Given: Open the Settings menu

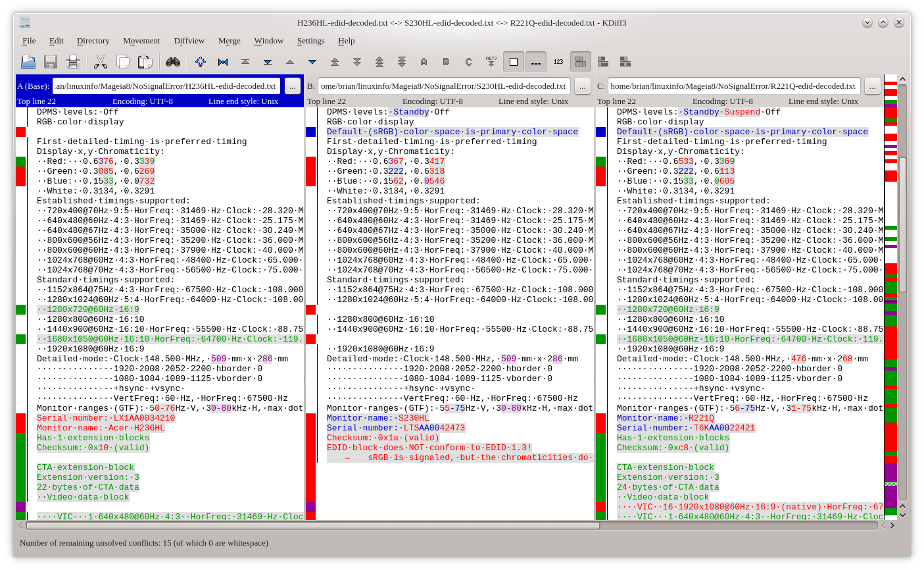Looking at the screenshot, I should [311, 41].
